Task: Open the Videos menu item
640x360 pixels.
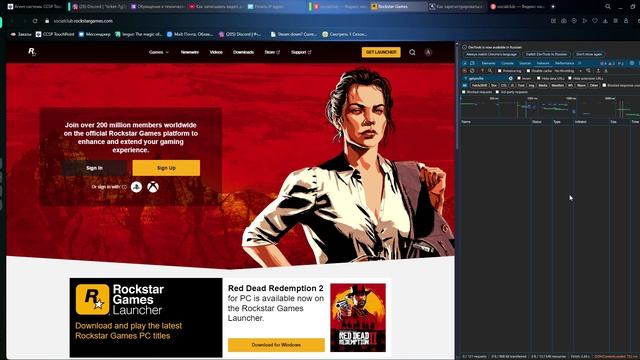Action: (216, 52)
